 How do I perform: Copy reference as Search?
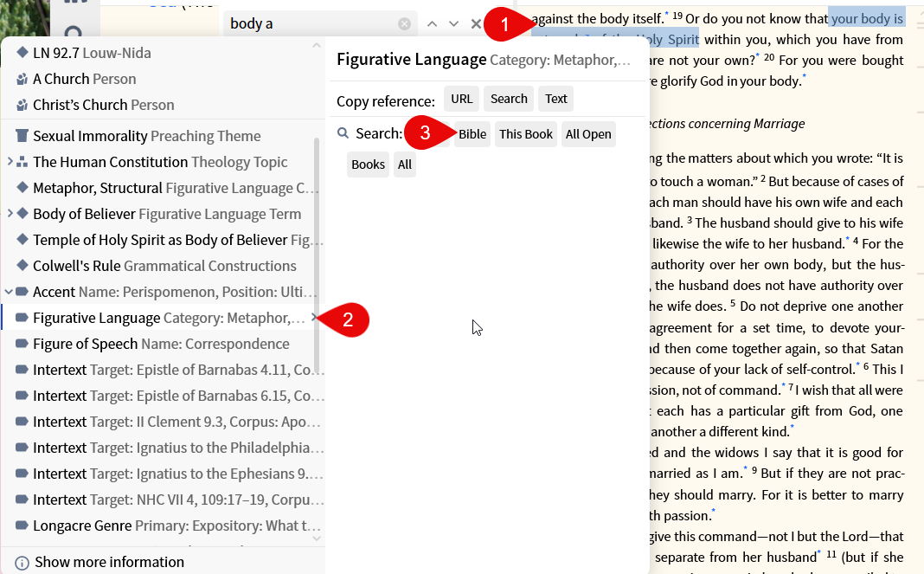[x=509, y=99]
